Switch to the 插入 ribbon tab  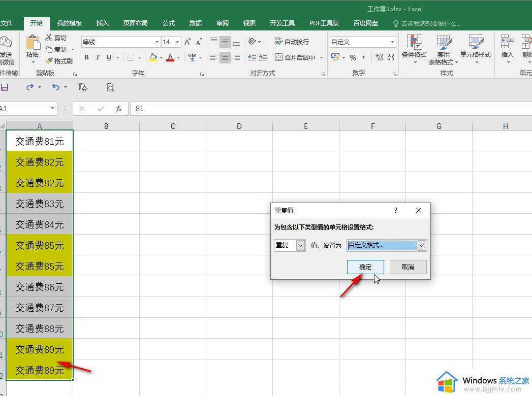pyautogui.click(x=103, y=23)
